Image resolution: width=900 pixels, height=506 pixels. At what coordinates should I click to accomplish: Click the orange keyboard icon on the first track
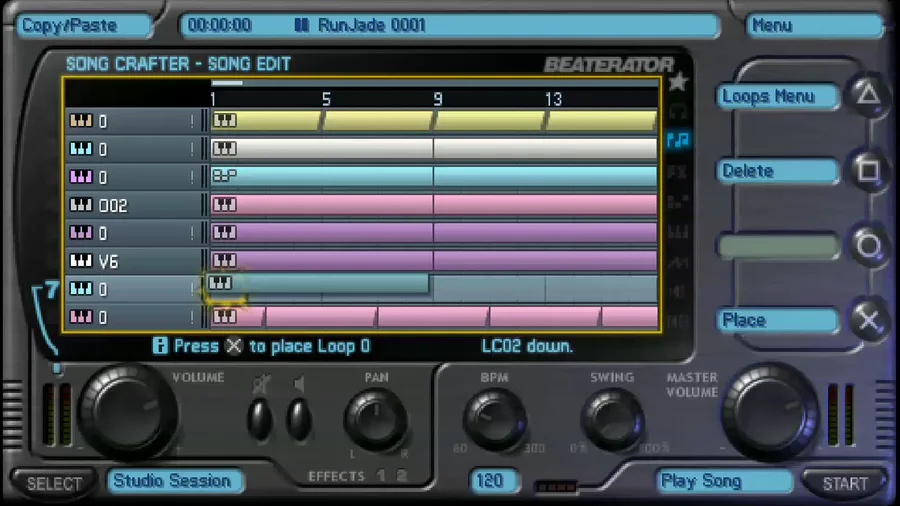[81, 120]
